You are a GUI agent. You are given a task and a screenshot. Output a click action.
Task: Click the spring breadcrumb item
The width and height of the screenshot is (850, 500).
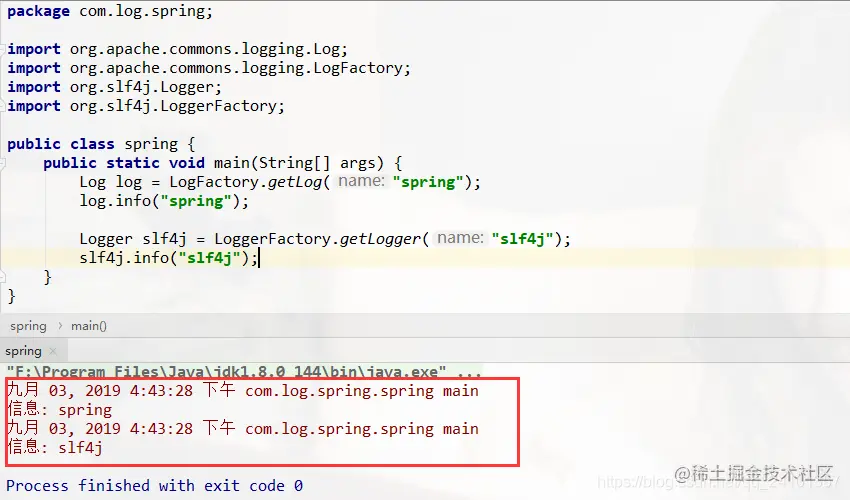coord(28,326)
